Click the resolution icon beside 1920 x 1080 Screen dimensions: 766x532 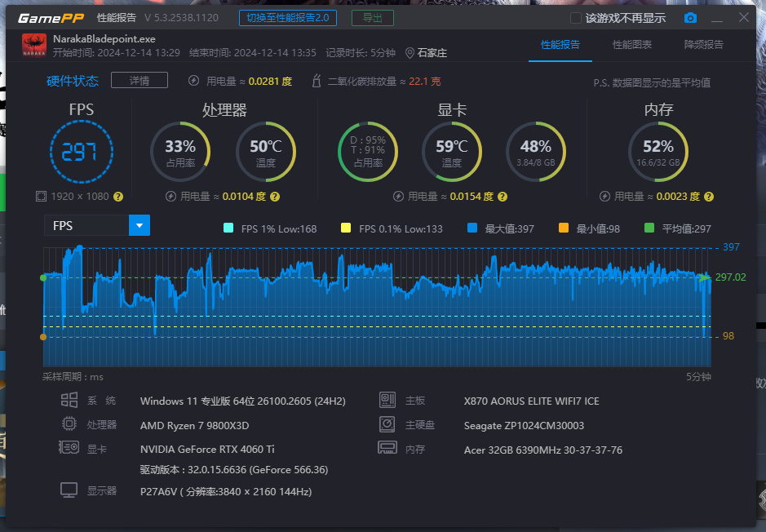(41, 197)
